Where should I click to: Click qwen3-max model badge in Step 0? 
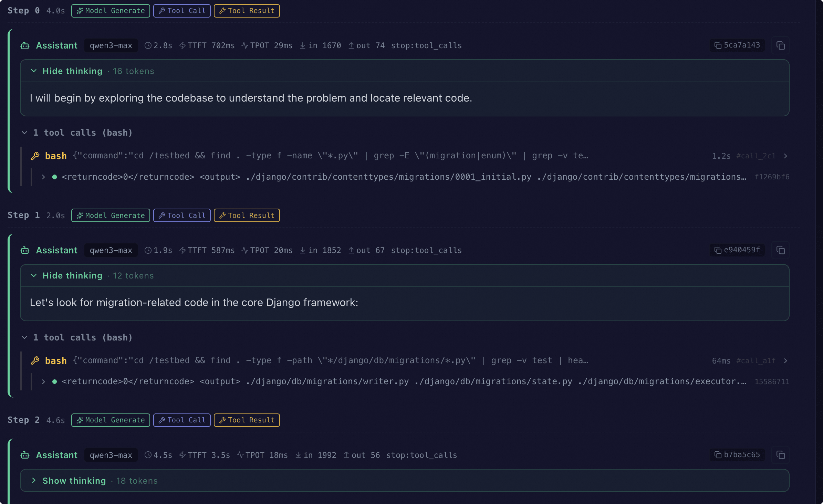click(111, 45)
